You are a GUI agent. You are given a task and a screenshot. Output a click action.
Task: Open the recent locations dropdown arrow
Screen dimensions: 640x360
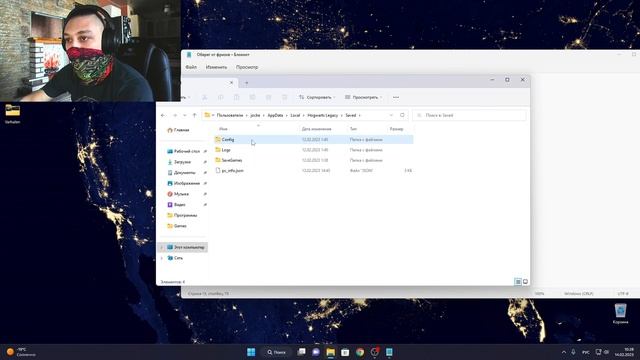click(184, 116)
